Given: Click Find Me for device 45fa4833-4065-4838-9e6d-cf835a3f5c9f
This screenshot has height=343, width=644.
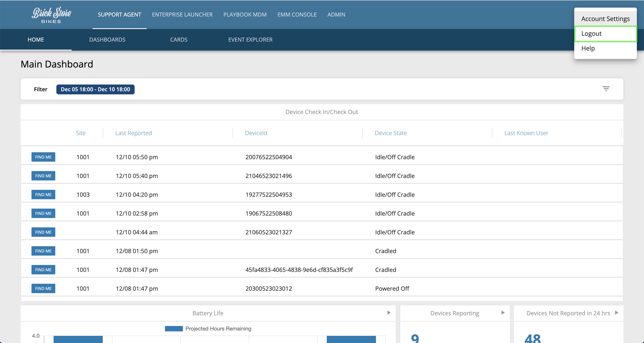Looking at the screenshot, I should coord(43,269).
